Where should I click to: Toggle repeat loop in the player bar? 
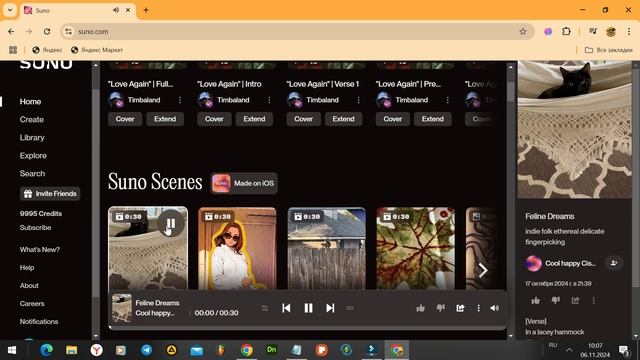click(x=350, y=308)
